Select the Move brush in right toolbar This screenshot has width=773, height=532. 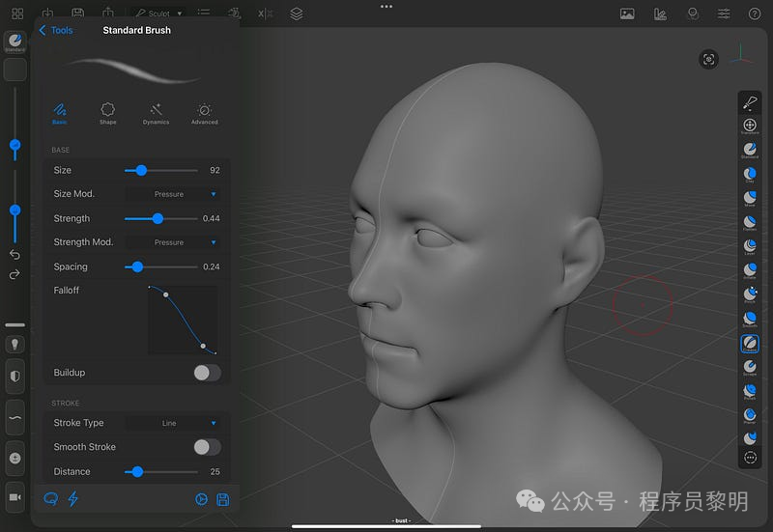750,199
